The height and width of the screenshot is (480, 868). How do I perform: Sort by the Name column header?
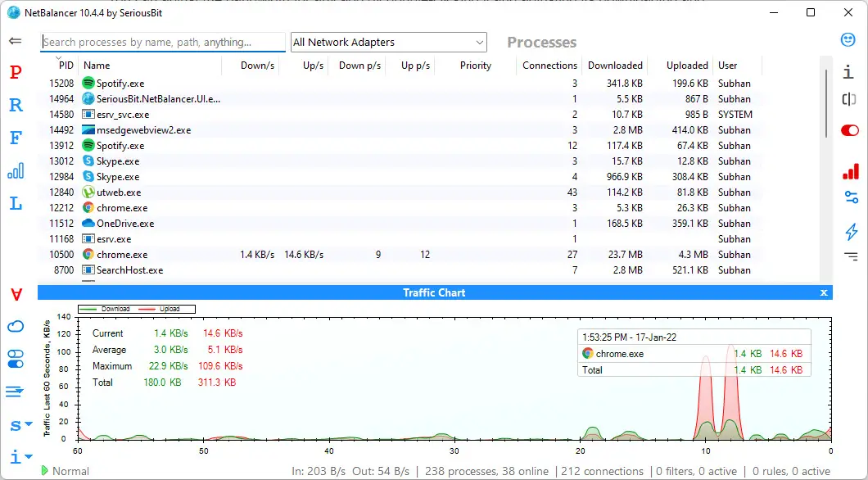150,66
